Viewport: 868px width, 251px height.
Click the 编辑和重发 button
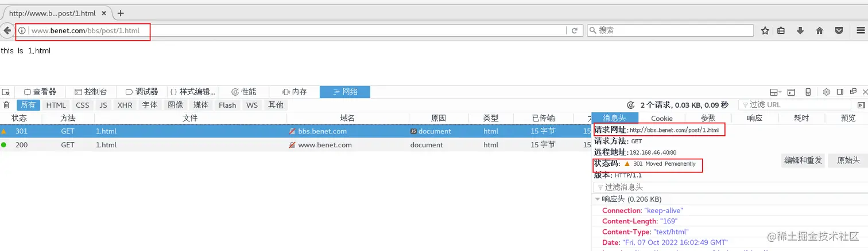coord(803,160)
